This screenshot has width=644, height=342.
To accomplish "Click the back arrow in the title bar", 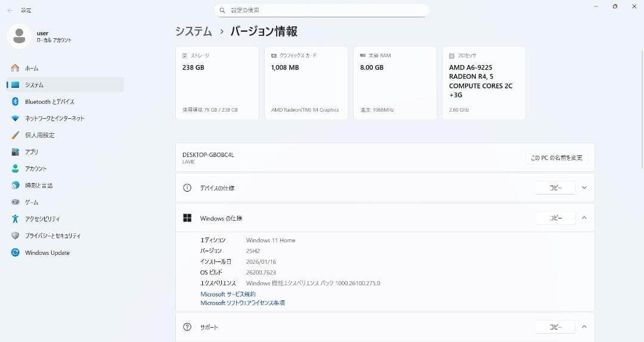I will pyautogui.click(x=10, y=10).
